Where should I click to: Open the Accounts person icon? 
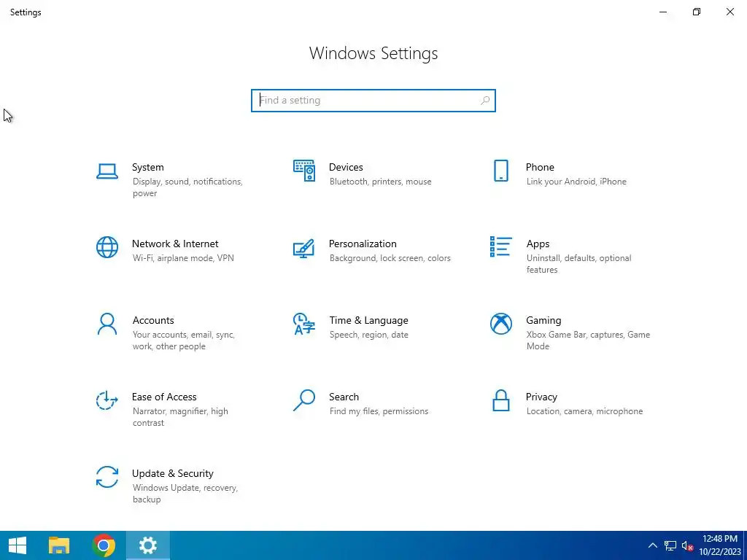tap(107, 324)
